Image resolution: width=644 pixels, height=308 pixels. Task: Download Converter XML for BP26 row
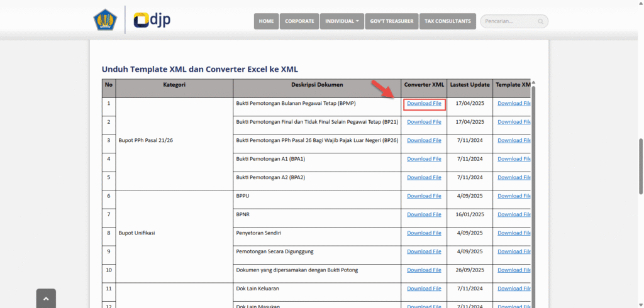pyautogui.click(x=424, y=140)
